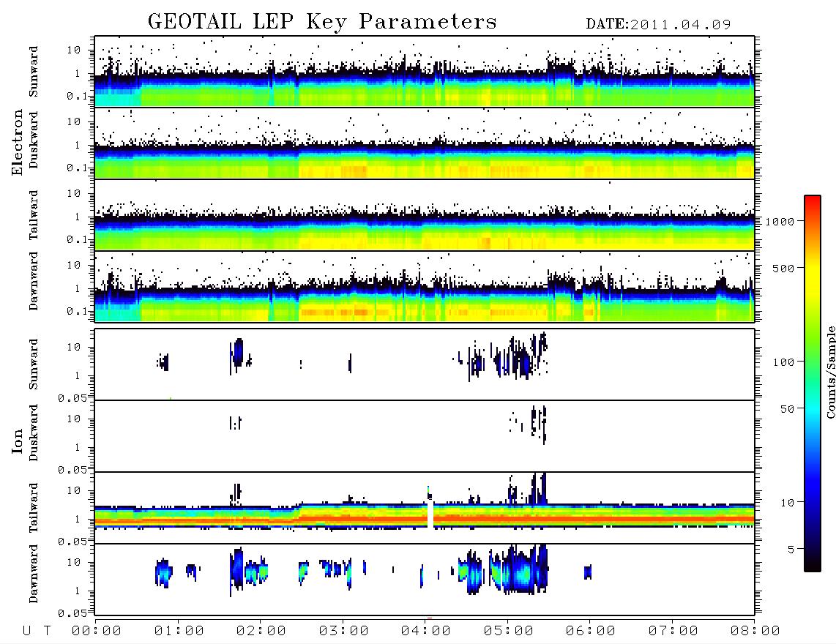
Task: Select the DATE:2011.04.09 label
Action: (658, 25)
